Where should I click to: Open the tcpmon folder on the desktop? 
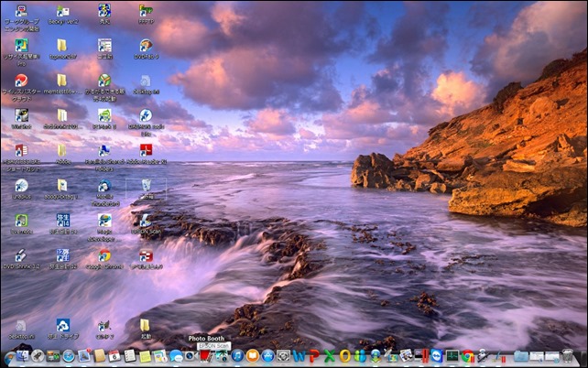pos(62,49)
